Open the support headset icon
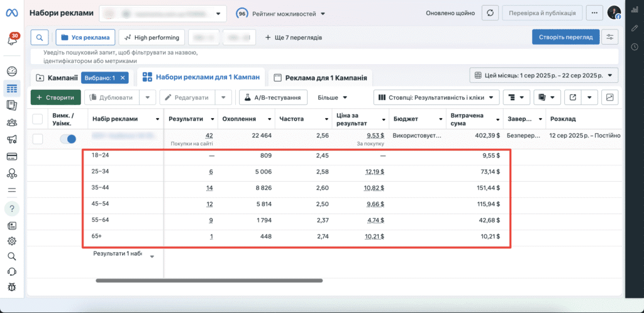 click(12, 272)
